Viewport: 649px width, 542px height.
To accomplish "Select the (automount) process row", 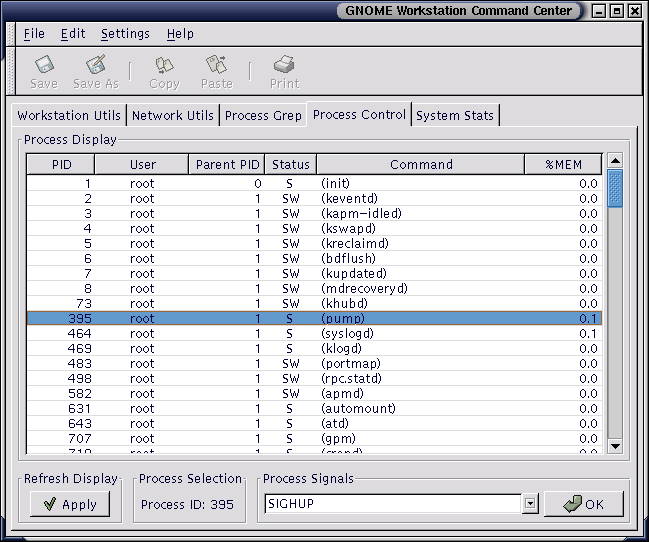I will (x=314, y=408).
